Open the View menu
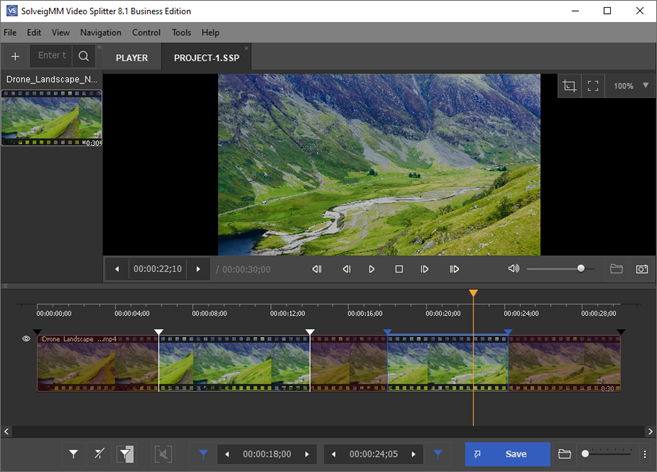657x472 pixels. click(60, 32)
